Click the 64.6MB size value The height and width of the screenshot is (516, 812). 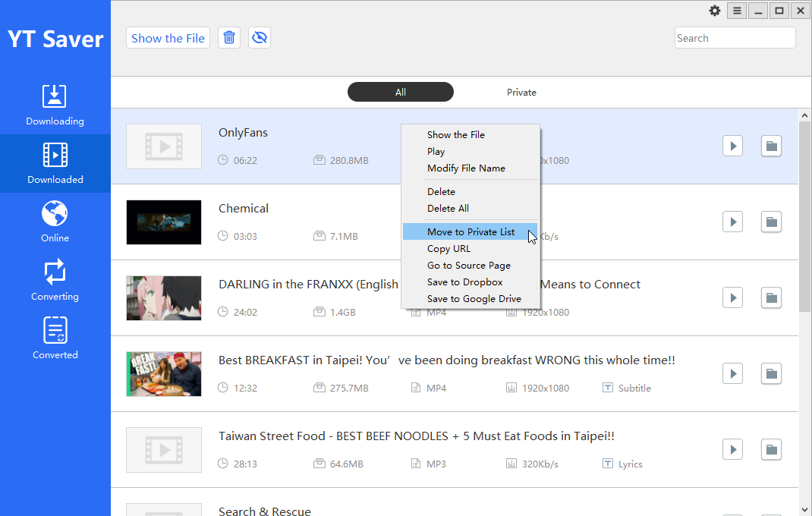pos(347,464)
